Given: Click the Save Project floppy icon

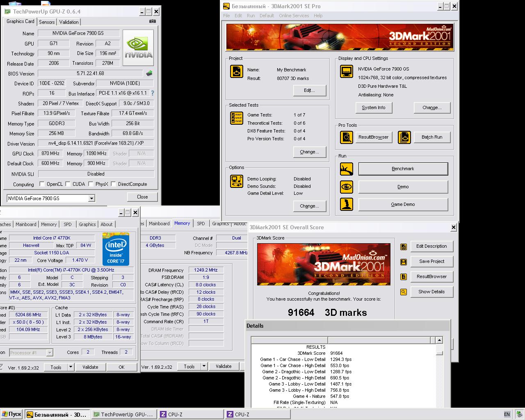Looking at the screenshot, I should coord(404,262).
